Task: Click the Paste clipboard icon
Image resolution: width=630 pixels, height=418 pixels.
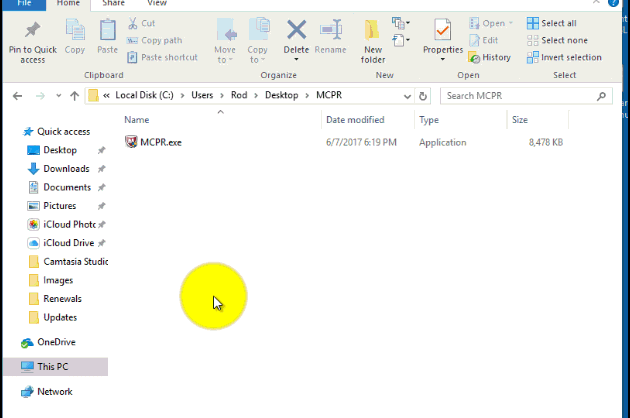Action: coord(107,30)
